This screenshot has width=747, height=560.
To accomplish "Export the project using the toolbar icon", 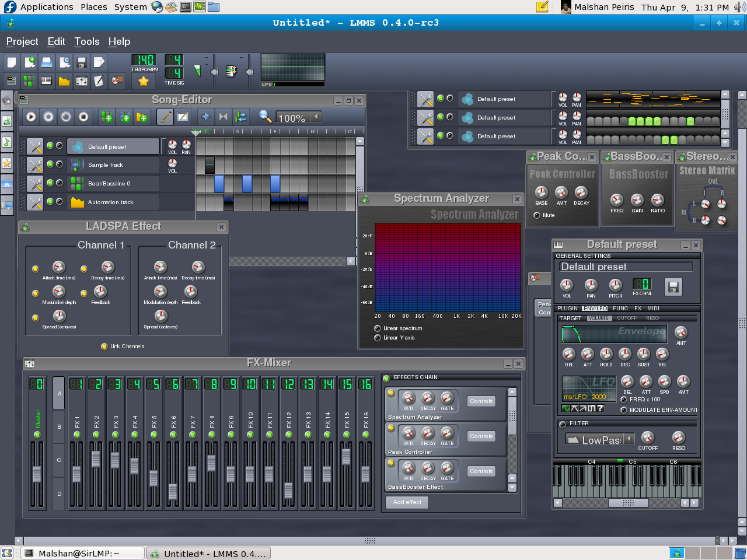I will coord(99,62).
